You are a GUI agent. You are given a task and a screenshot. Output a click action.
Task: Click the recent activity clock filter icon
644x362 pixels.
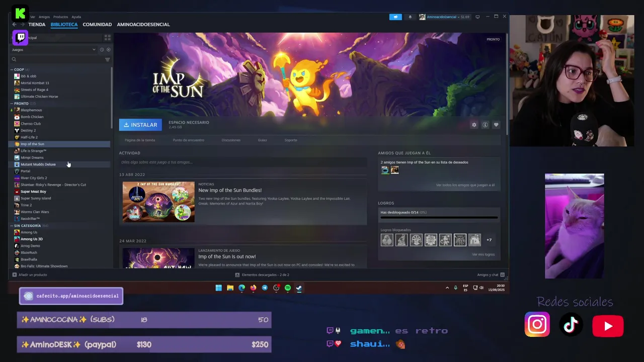(x=102, y=49)
